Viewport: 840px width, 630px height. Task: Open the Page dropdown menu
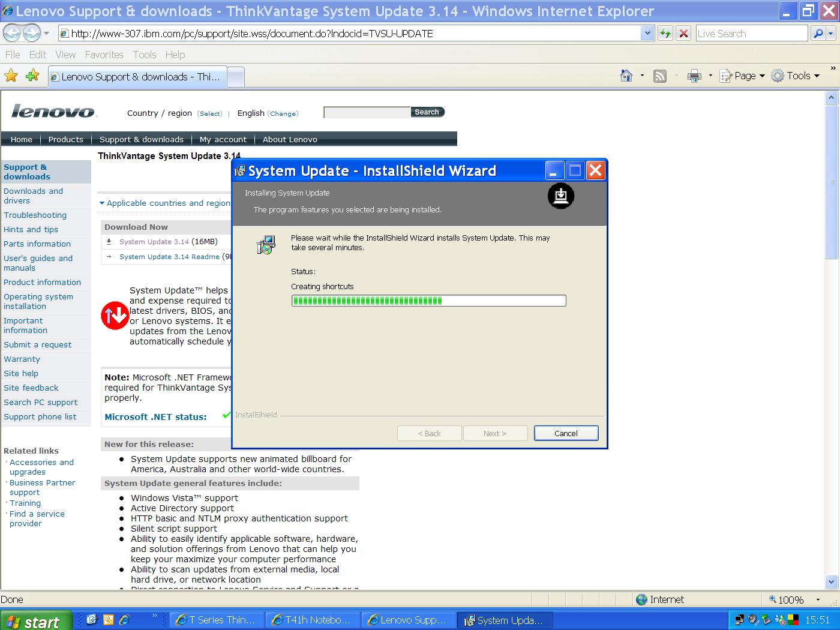coord(743,76)
